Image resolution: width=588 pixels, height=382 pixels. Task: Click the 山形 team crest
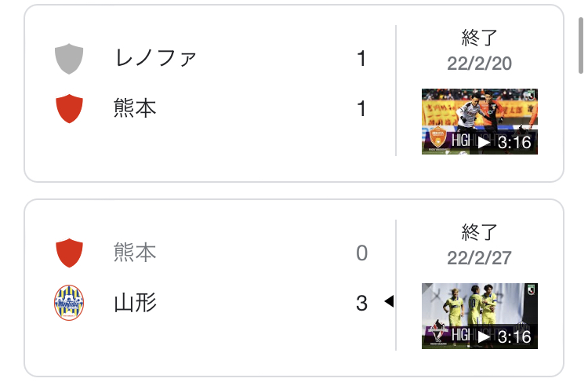[x=70, y=303]
